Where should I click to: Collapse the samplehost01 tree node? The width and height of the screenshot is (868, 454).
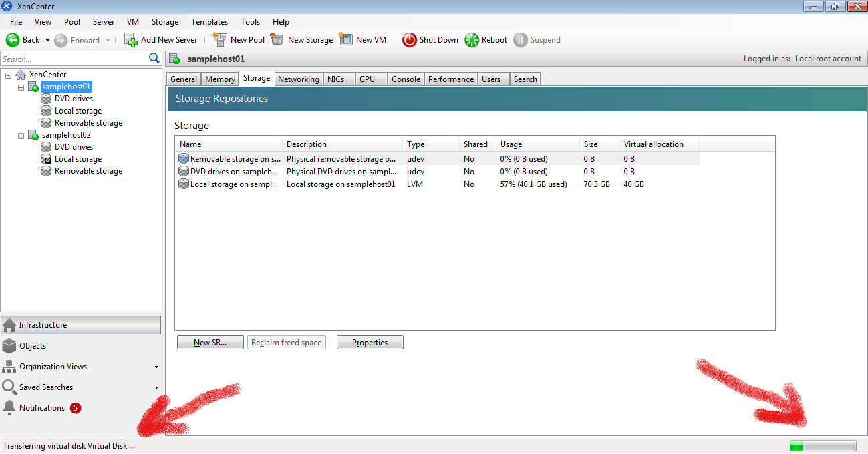(x=21, y=87)
